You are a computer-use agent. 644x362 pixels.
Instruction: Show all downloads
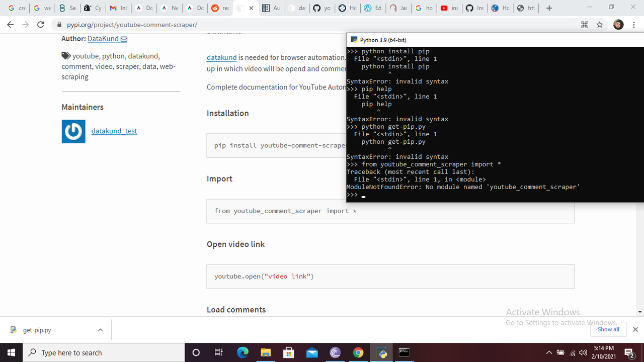(x=608, y=329)
